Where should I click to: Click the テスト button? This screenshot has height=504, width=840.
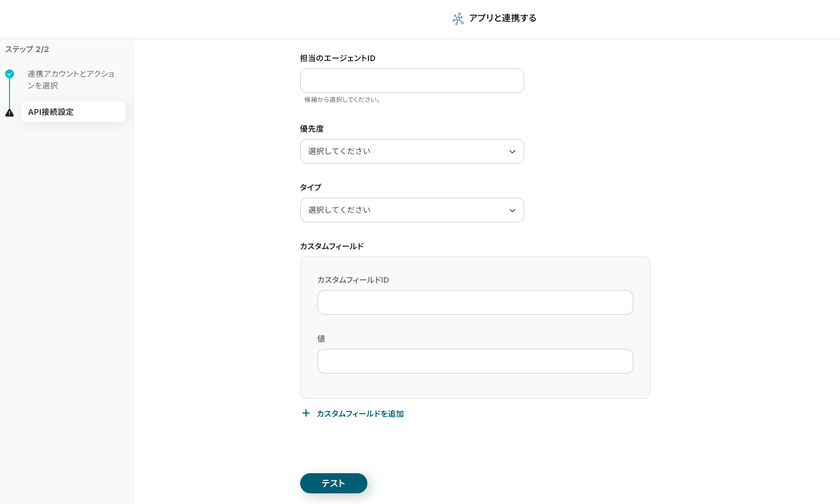tap(334, 483)
